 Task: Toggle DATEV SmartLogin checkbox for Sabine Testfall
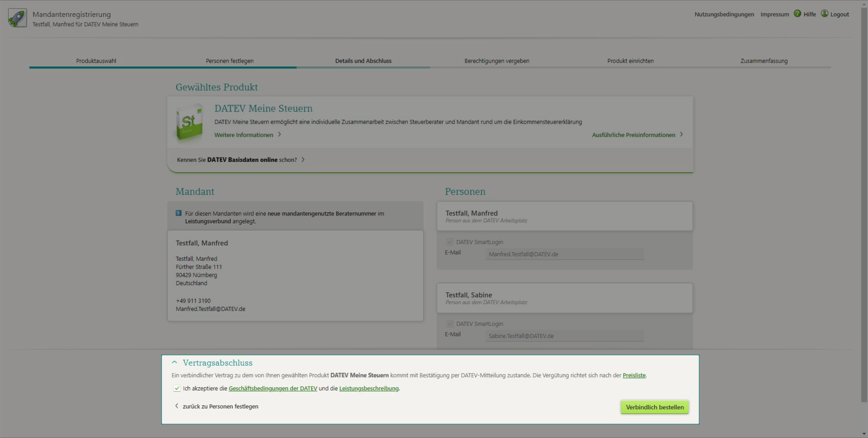(x=450, y=324)
